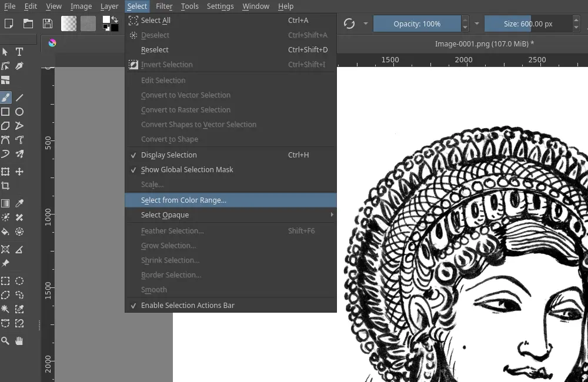The width and height of the screenshot is (588, 382).
Task: Open the Help menu
Action: pos(286,6)
